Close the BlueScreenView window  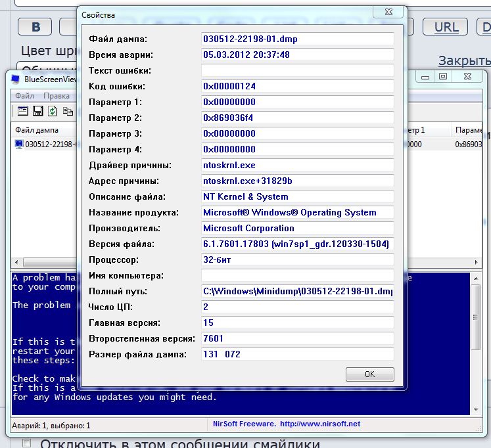467,77
